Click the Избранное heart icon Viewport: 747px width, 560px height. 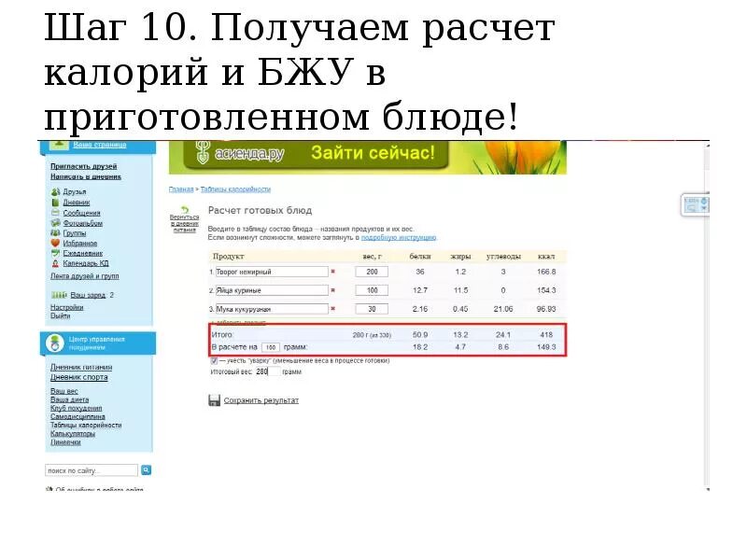point(55,243)
